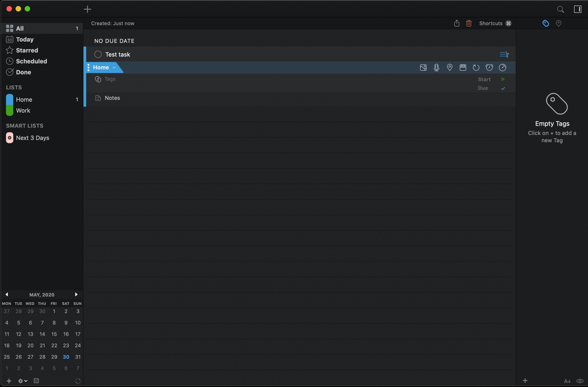Set an alarm clock reminder

point(489,68)
